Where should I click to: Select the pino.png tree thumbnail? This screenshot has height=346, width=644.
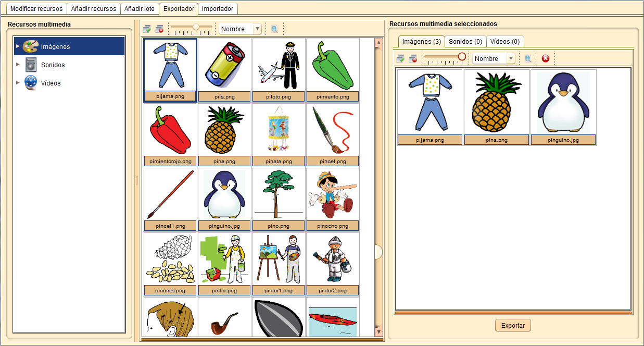(279, 200)
